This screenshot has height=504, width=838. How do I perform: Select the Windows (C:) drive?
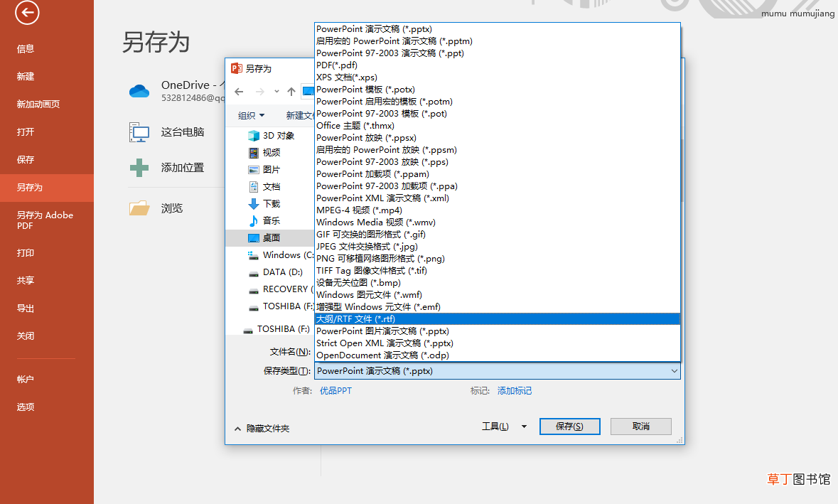(x=281, y=255)
